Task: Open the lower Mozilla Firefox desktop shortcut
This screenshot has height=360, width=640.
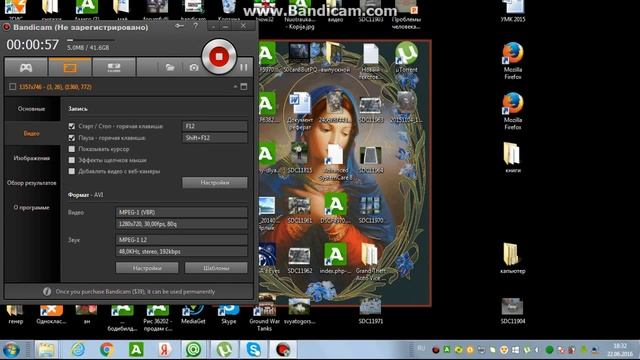Action: (x=513, y=111)
